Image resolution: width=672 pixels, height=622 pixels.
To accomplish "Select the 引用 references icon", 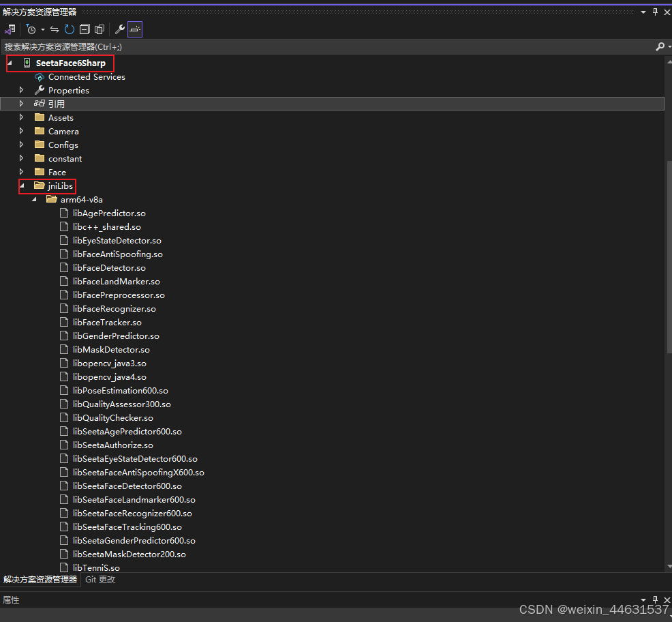I will click(x=40, y=104).
